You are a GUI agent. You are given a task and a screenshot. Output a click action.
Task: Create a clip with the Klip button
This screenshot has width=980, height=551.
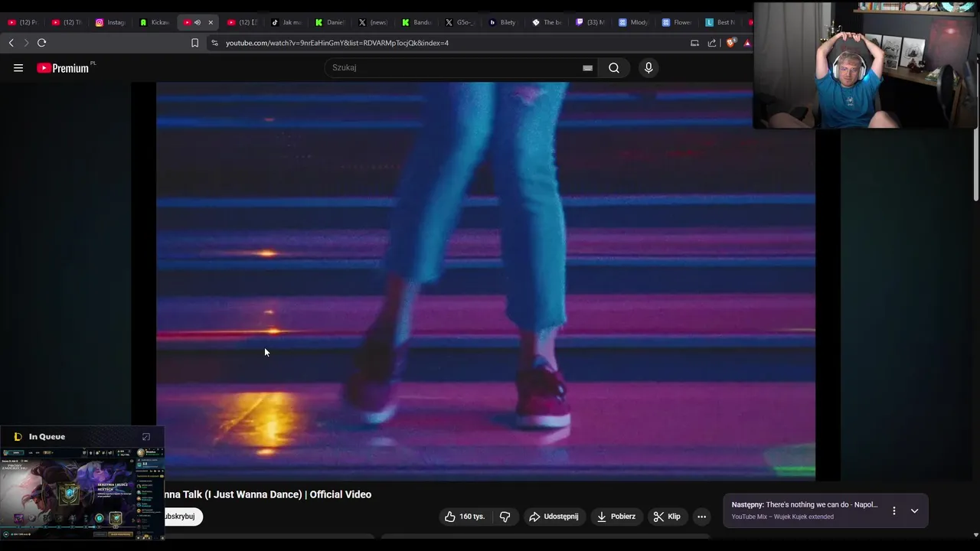click(667, 517)
